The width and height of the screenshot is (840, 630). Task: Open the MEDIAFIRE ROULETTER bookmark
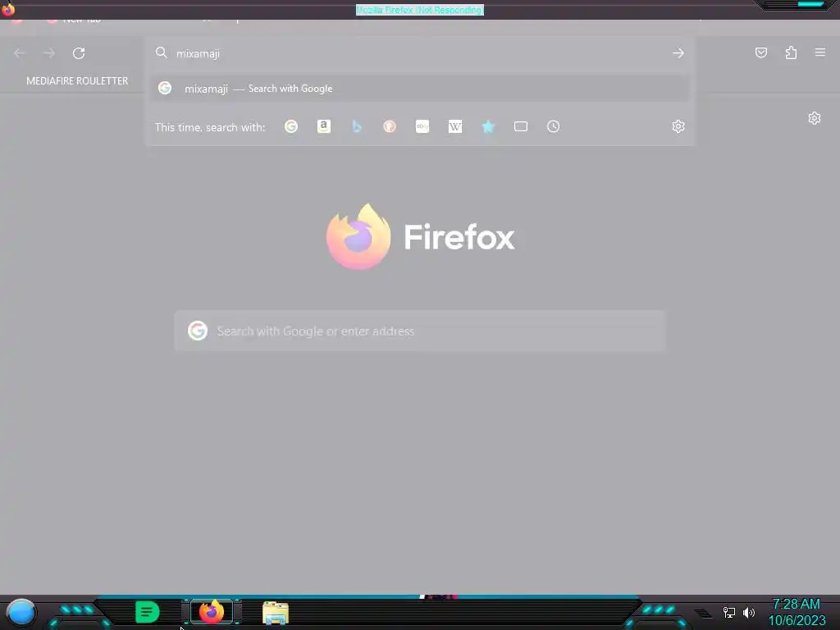[77, 81]
